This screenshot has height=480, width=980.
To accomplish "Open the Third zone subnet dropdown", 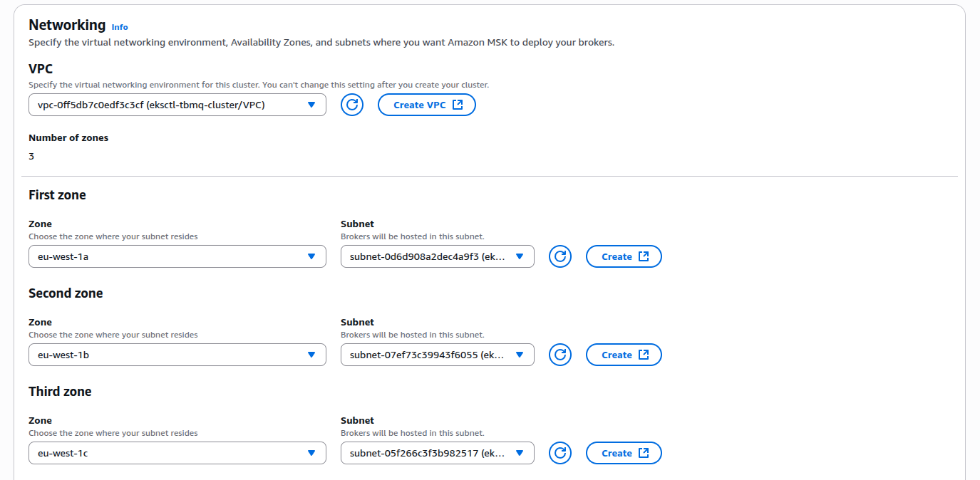I will point(437,453).
